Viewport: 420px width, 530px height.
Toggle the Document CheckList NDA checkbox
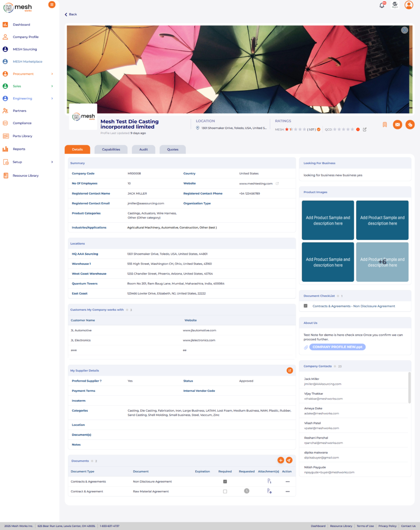pyautogui.click(x=305, y=306)
